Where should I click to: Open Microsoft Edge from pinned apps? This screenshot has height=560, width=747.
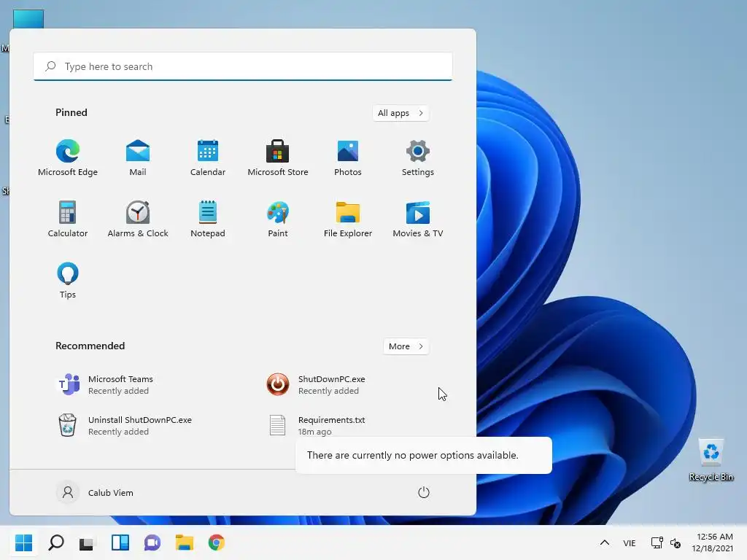click(x=68, y=158)
